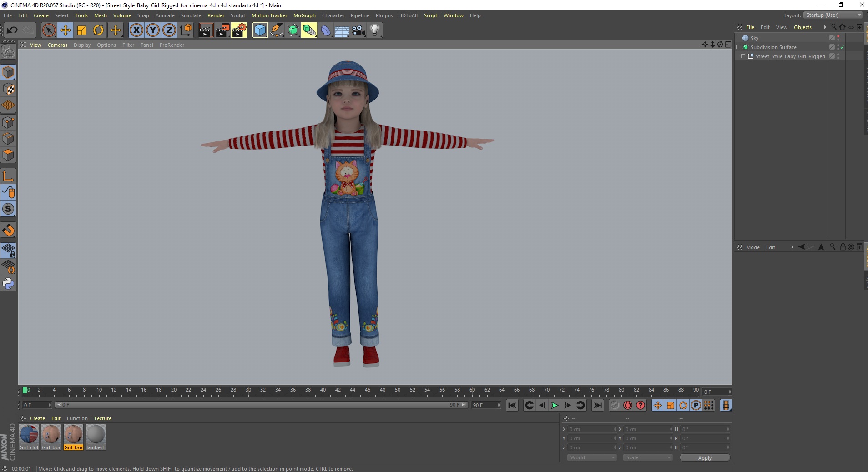Enable Points mode in left palette
Image resolution: width=868 pixels, height=472 pixels.
point(8,122)
